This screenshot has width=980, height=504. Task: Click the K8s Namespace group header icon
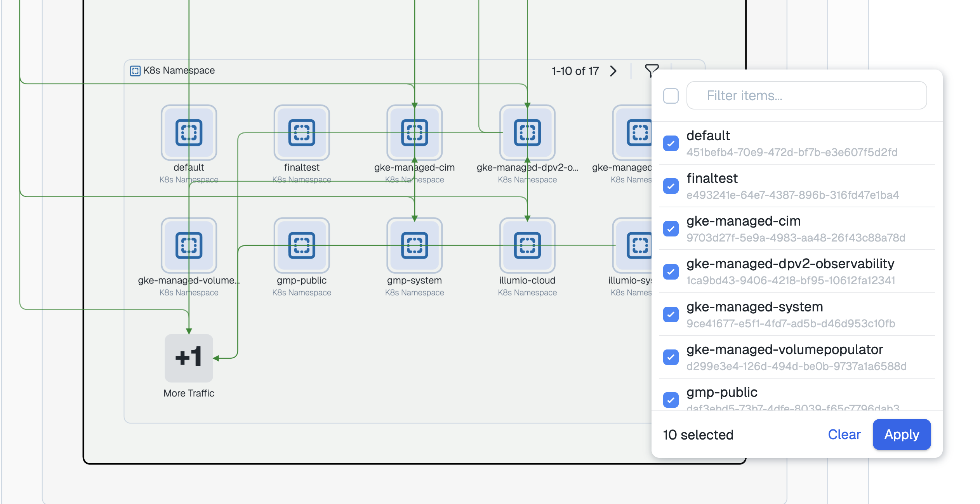click(x=135, y=70)
